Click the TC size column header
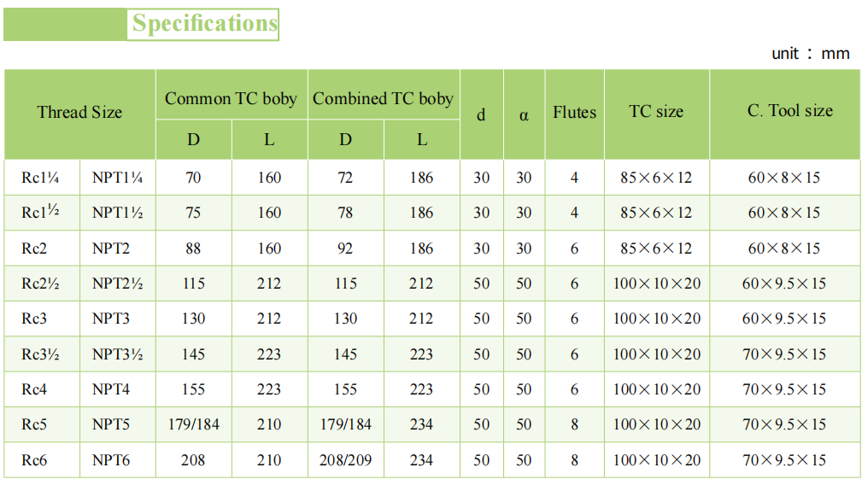This screenshot has height=485, width=868. click(x=656, y=111)
